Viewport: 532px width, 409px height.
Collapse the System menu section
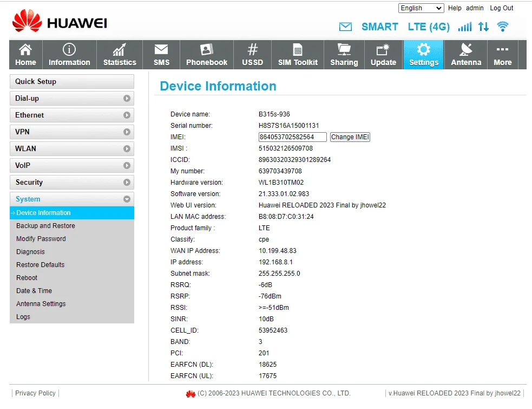(72, 199)
